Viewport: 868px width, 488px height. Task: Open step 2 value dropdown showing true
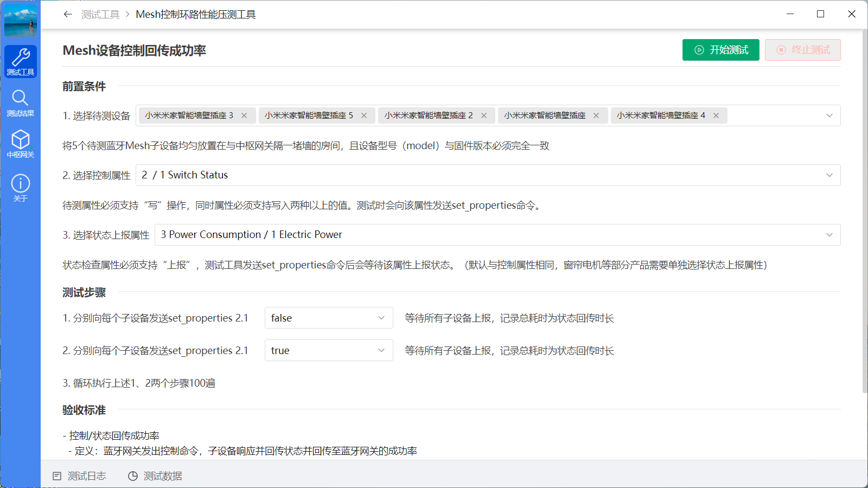pos(329,350)
